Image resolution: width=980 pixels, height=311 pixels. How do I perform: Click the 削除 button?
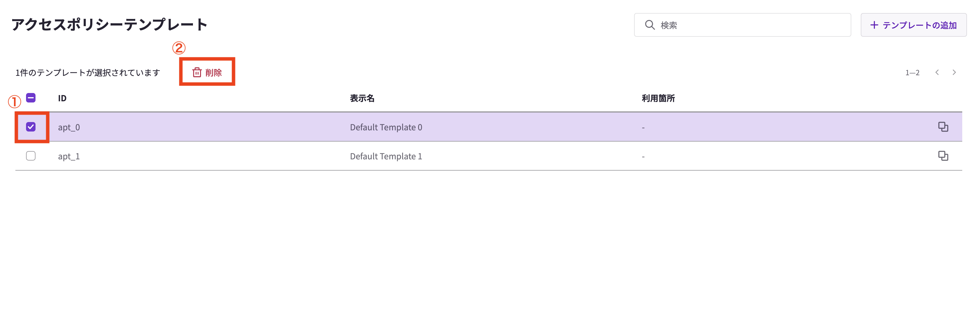click(x=207, y=72)
